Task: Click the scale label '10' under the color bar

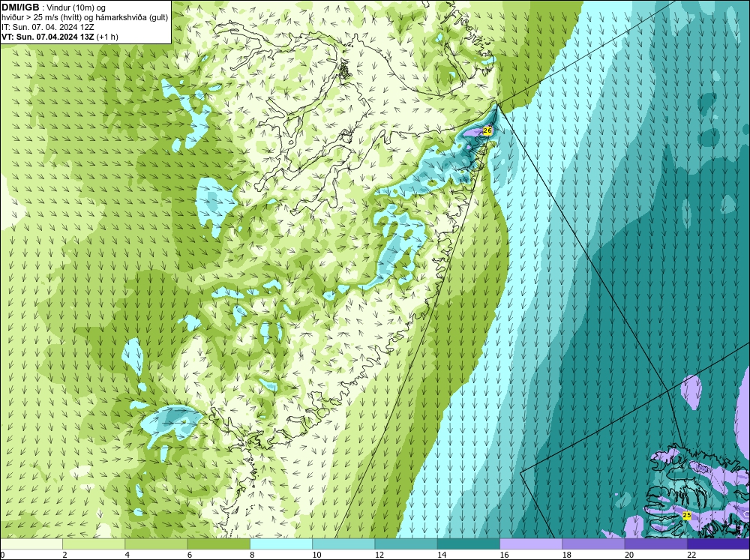Action: 316,555
